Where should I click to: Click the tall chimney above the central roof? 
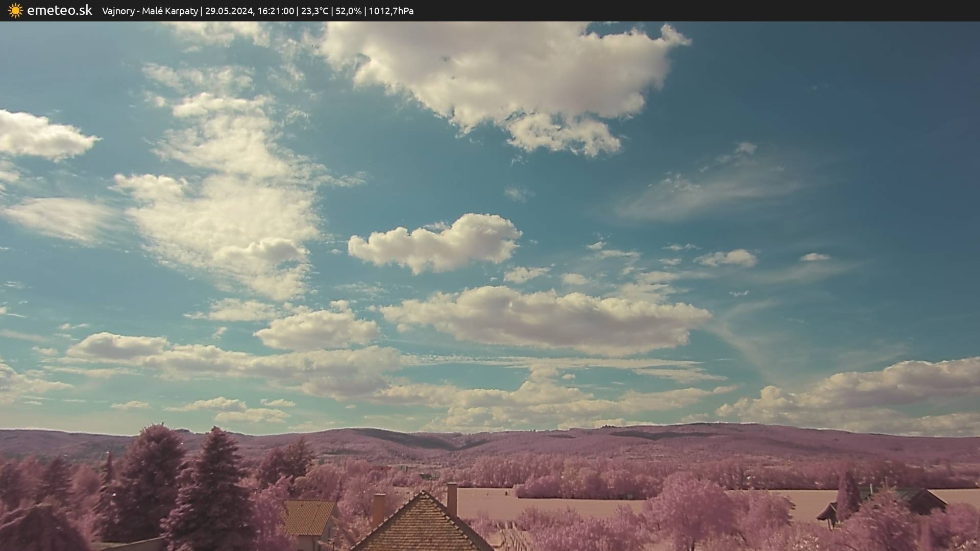pyautogui.click(x=452, y=498)
